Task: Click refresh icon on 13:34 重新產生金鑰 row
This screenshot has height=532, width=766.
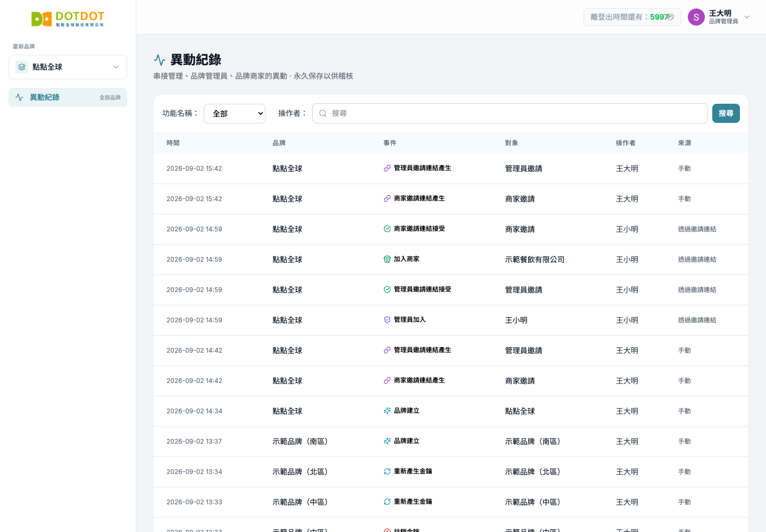Action: coord(387,471)
